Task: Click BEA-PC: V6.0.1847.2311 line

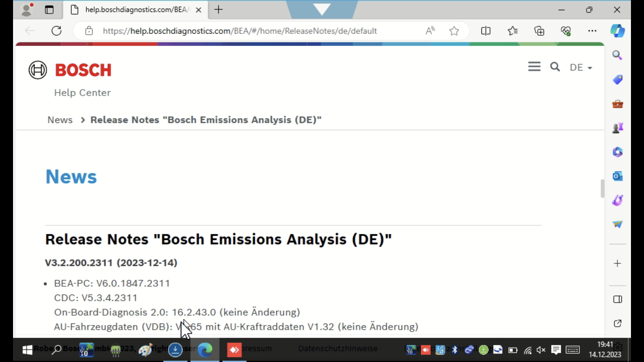Action: (x=112, y=283)
